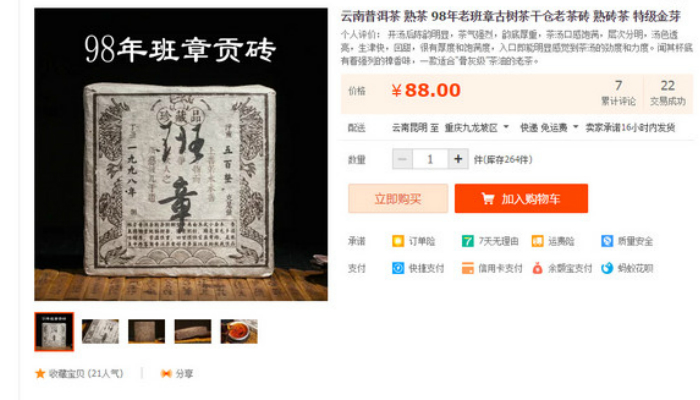The image size is (700, 400).
Task: Add item to shopping cart
Action: [521, 198]
